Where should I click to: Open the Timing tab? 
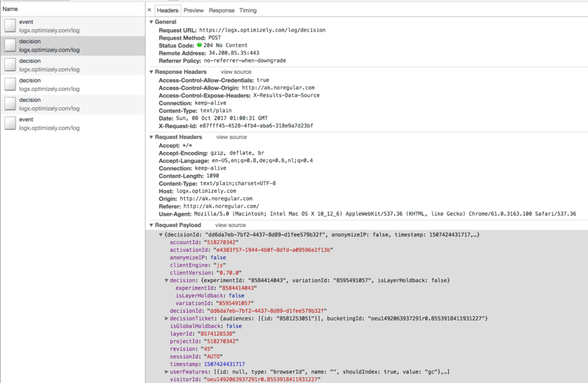pos(248,11)
